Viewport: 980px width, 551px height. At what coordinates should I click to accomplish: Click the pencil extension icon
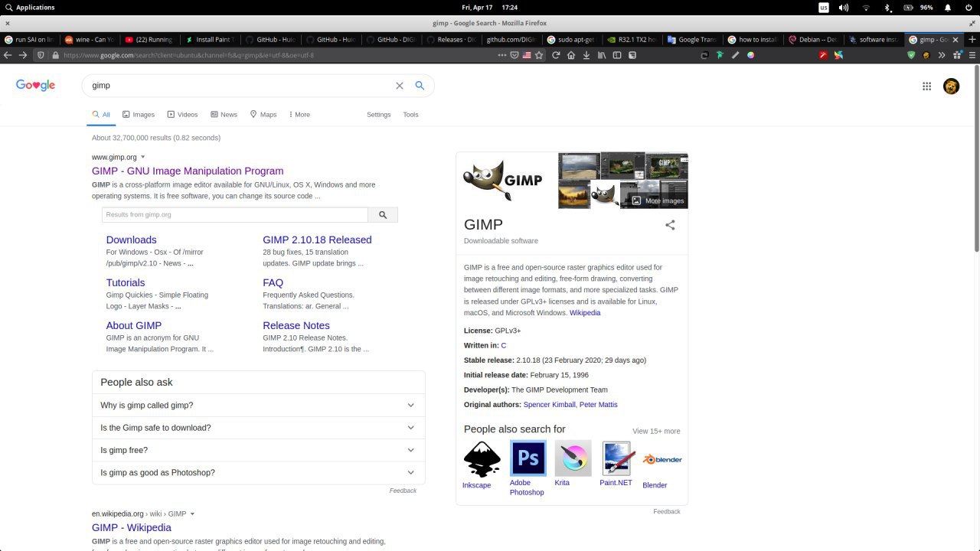(735, 55)
